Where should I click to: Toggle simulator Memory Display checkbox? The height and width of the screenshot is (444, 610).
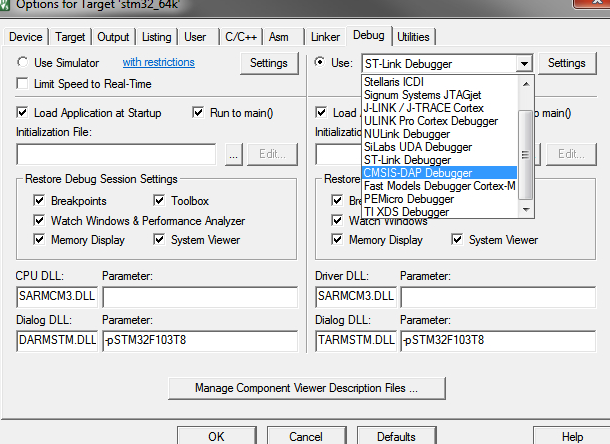[39, 240]
